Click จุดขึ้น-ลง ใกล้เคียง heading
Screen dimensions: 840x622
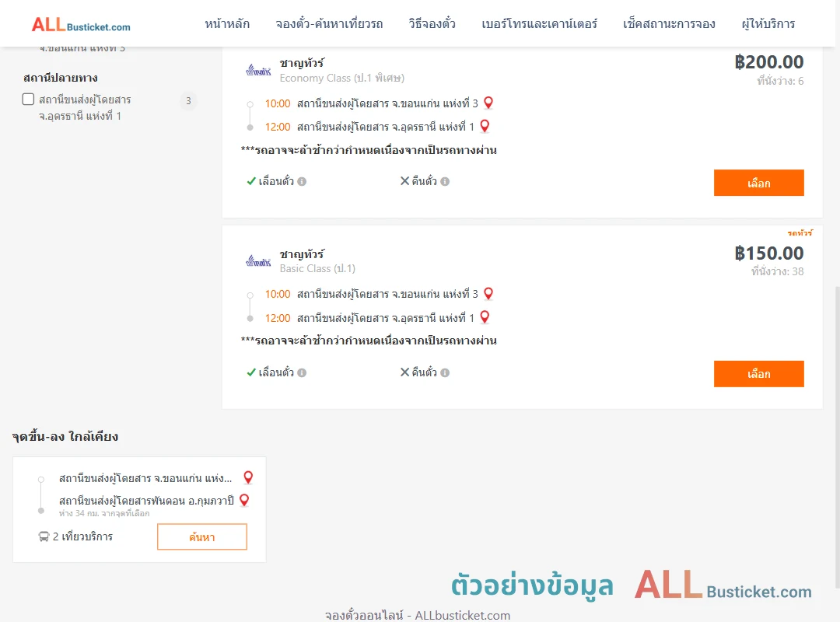(65, 437)
